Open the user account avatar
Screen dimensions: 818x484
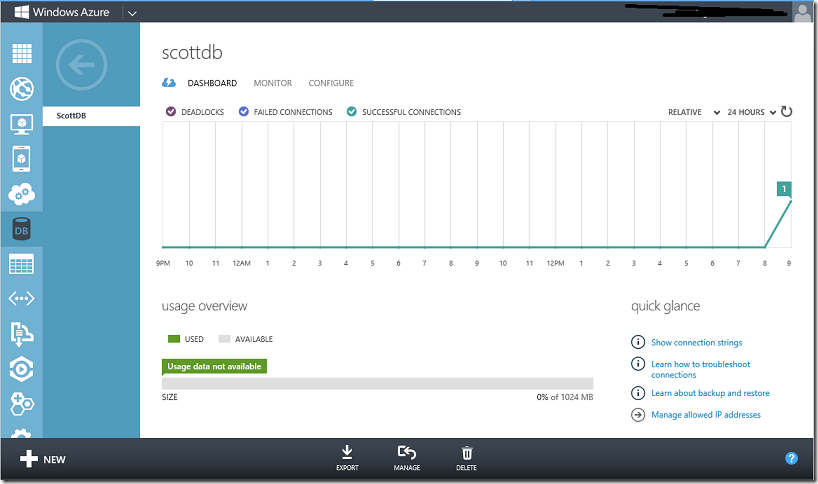pyautogui.click(x=802, y=12)
